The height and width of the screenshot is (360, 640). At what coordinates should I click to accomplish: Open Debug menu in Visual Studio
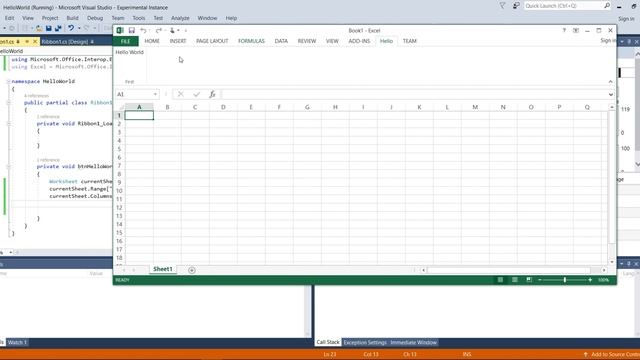pos(95,18)
